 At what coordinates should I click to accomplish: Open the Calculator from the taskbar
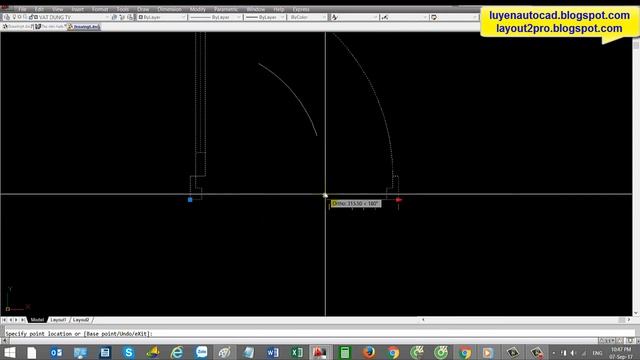(345, 352)
